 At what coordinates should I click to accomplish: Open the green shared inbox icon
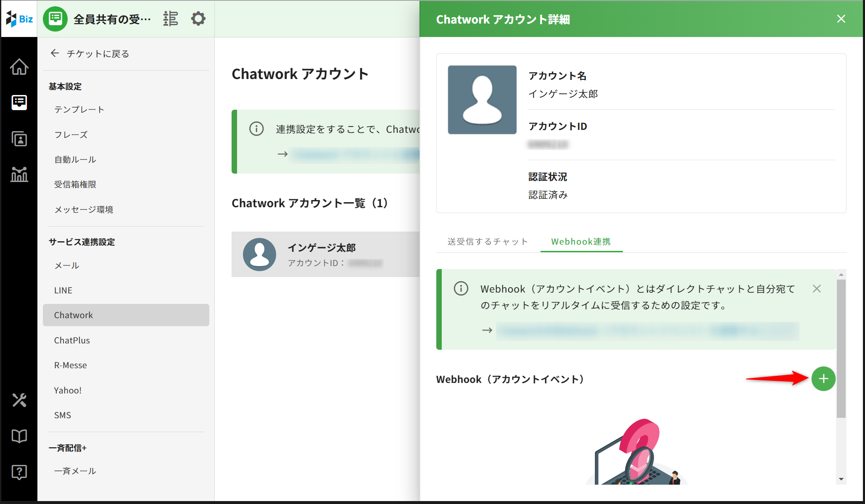[x=55, y=19]
